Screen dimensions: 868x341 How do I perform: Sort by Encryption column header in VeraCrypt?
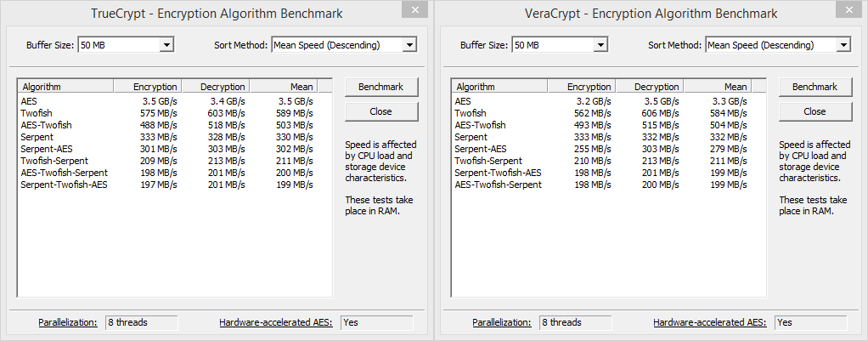tap(581, 87)
